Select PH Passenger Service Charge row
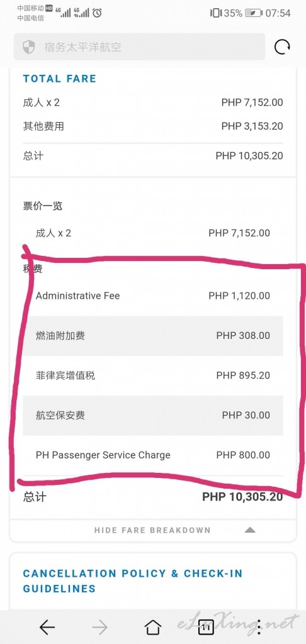306x644 pixels. coord(153,455)
